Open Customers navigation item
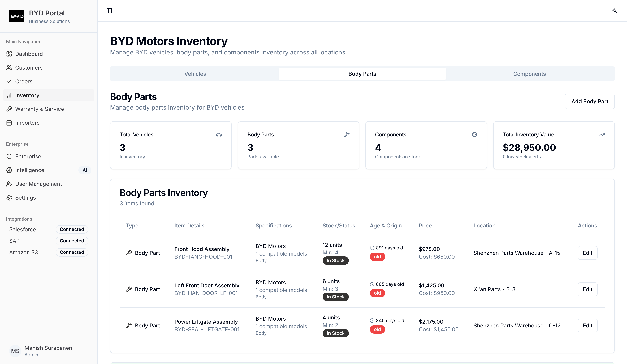The image size is (627, 364). pyautogui.click(x=49, y=68)
